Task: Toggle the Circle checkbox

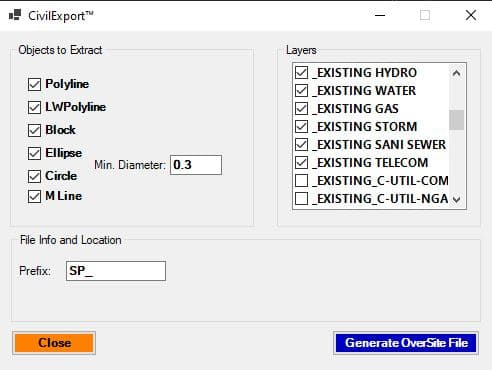Action: click(34, 176)
